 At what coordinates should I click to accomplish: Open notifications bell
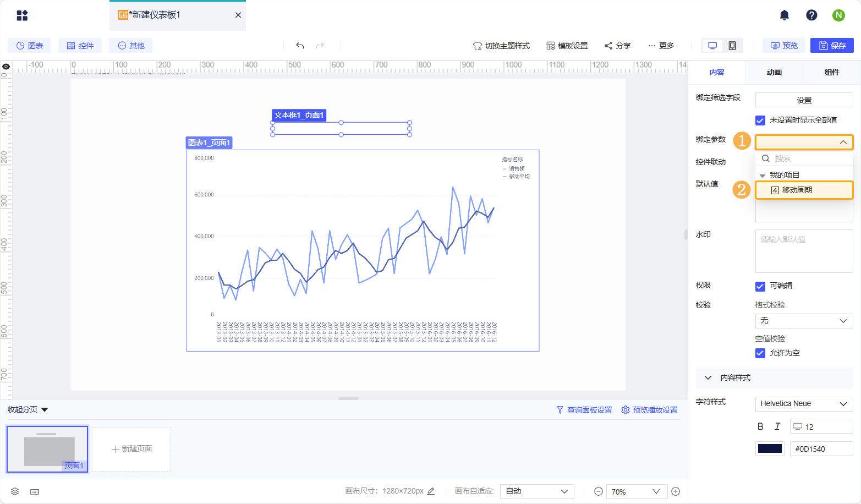point(785,15)
